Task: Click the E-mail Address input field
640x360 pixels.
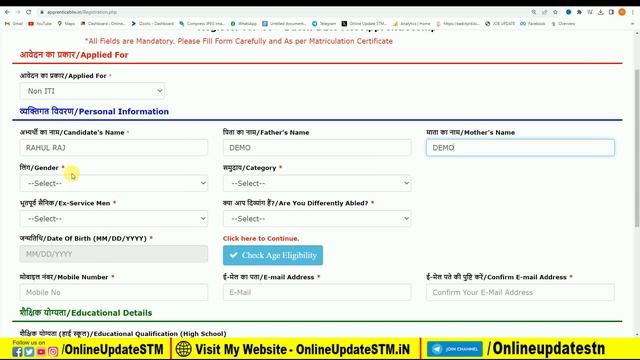Action: pyautogui.click(x=317, y=292)
